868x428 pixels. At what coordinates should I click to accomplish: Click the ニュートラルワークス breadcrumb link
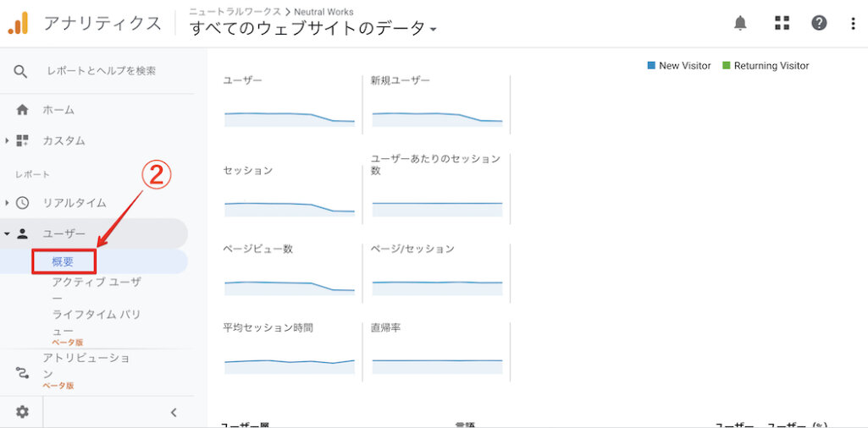tap(235, 12)
